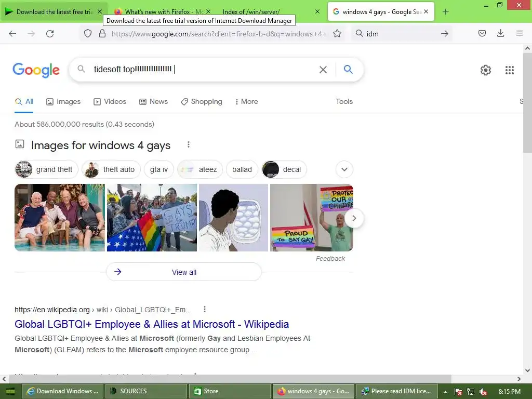Open the Firefox hamburger menu
This screenshot has height=399, width=532.
(520, 33)
